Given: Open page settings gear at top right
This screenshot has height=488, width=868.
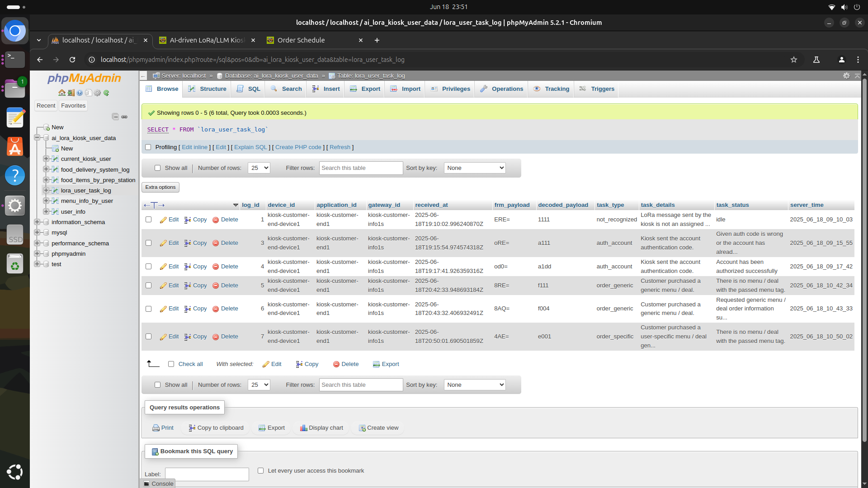Looking at the screenshot, I should point(846,75).
